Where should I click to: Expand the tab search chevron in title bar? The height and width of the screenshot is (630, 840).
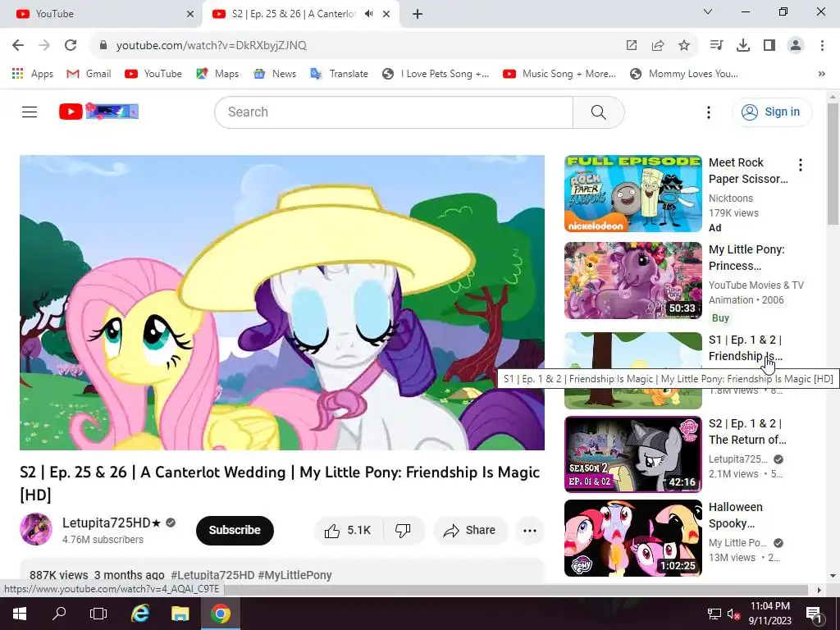pos(708,11)
